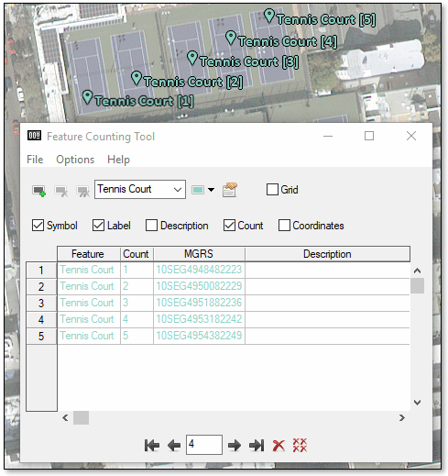The image size is (448, 476).
Task: Click the add feature icon with green plus
Action: tap(39, 191)
